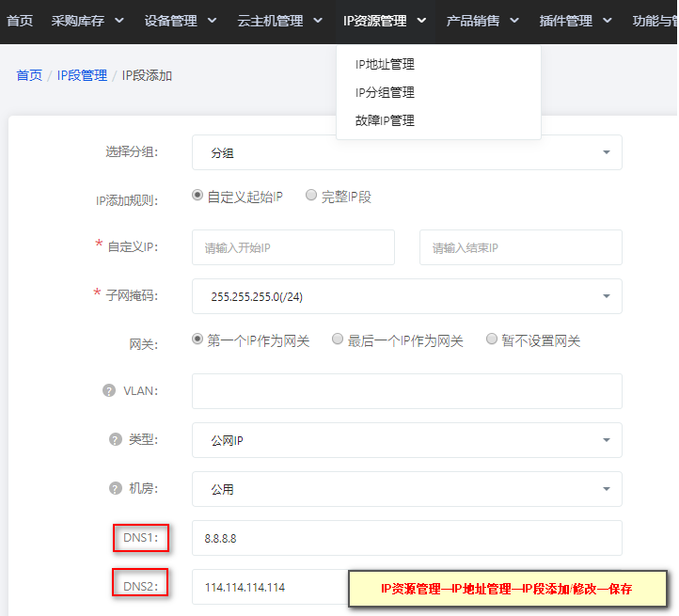Select 故障IP管理 from the dropdown menu
This screenshot has width=679, height=616.
(x=385, y=120)
